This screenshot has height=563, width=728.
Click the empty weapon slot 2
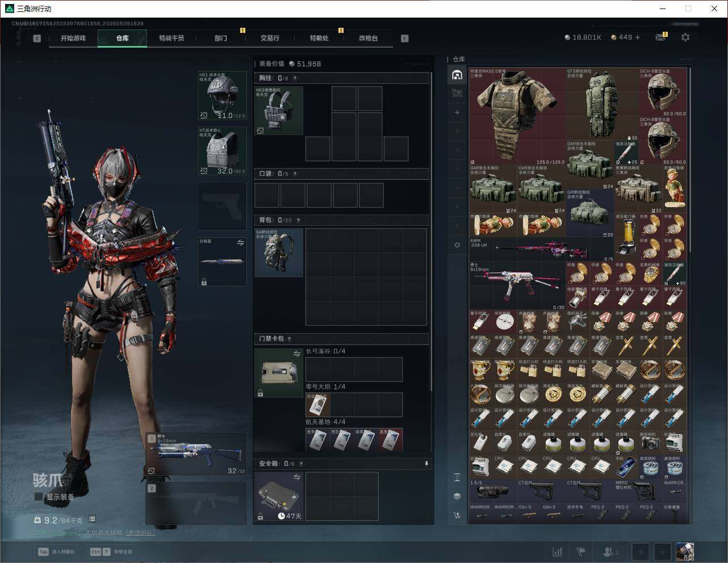coord(196,503)
